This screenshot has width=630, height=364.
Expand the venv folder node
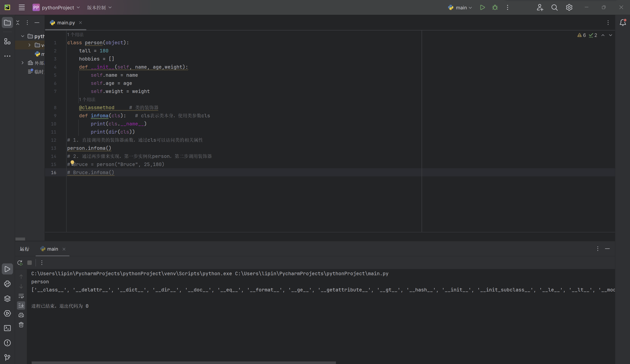[x=29, y=45]
